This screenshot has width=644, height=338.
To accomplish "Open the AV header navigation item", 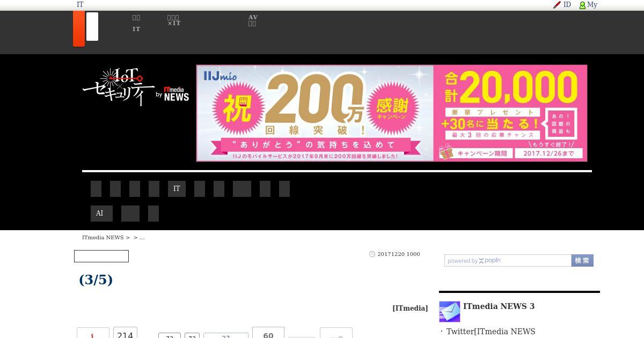I will tap(253, 20).
